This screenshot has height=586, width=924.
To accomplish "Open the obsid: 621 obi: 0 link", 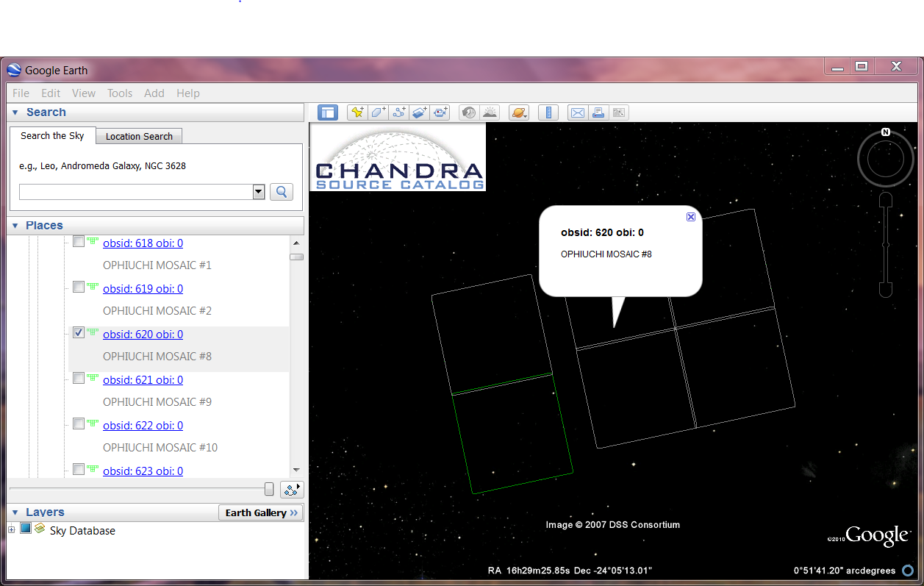I will tap(143, 380).
